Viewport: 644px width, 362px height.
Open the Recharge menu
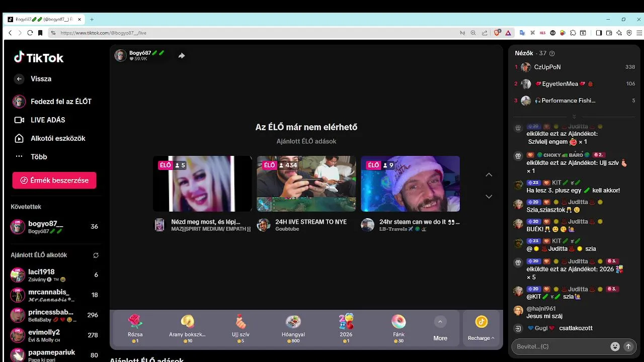tap(481, 328)
